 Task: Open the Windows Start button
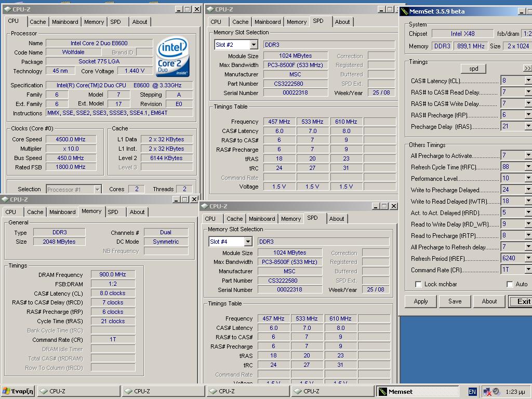coord(18,391)
